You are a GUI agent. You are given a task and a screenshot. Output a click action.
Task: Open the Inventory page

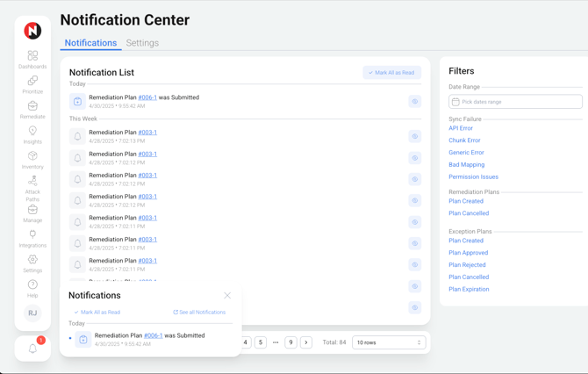click(32, 159)
